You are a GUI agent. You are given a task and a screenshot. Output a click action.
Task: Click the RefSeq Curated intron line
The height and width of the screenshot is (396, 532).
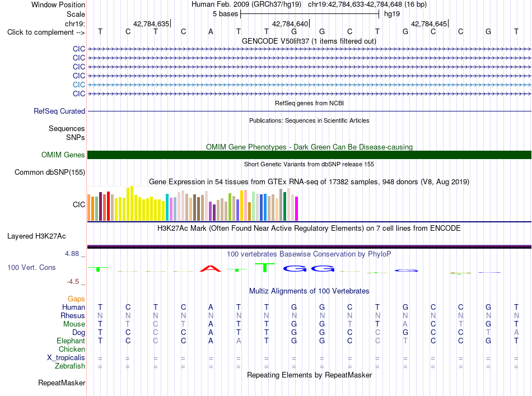(309, 111)
